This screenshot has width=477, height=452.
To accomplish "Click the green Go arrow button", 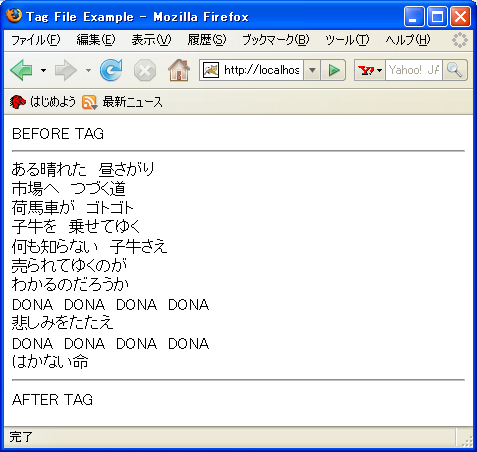I will click(x=333, y=70).
